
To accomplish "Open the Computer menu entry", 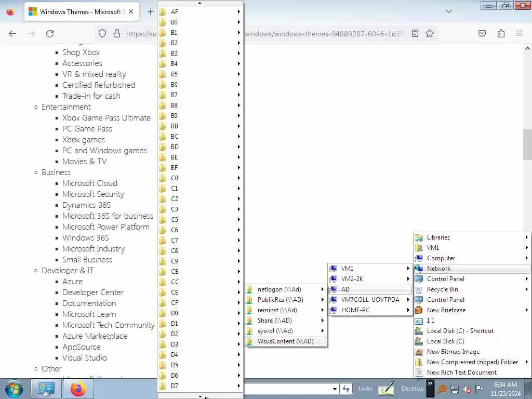I will (x=472, y=258).
